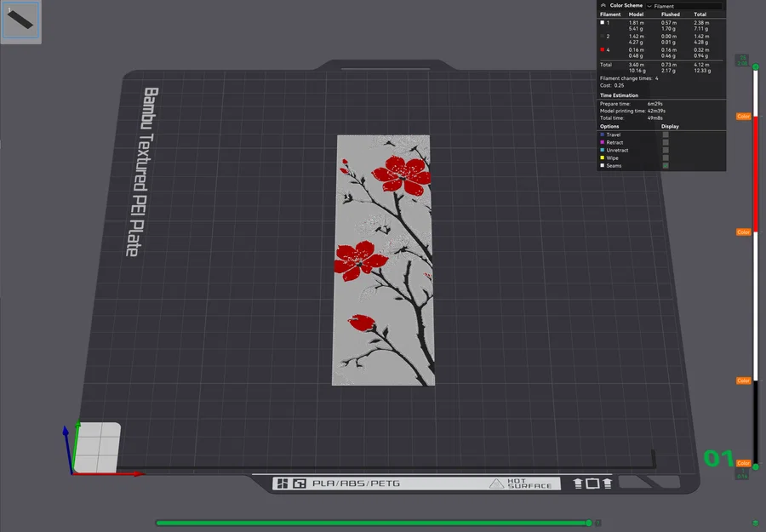The height and width of the screenshot is (532, 766).
Task: Enable the Travel display checkbox
Action: (x=666, y=134)
